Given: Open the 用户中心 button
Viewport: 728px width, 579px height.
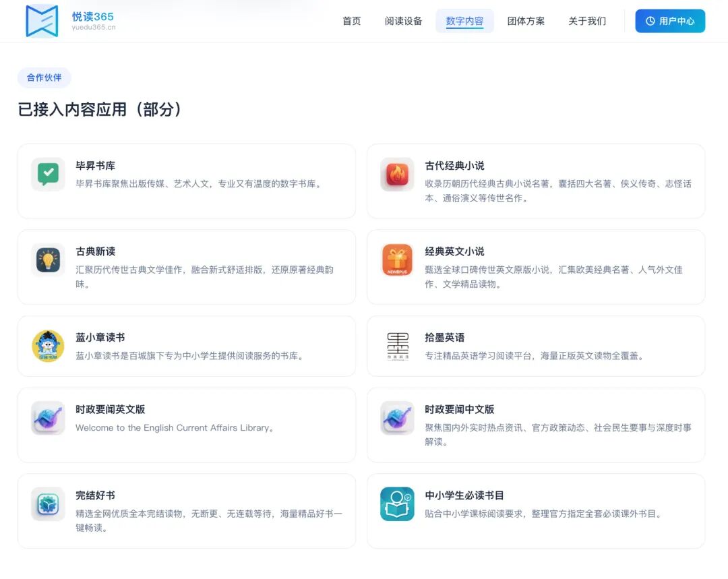Looking at the screenshot, I should [670, 21].
